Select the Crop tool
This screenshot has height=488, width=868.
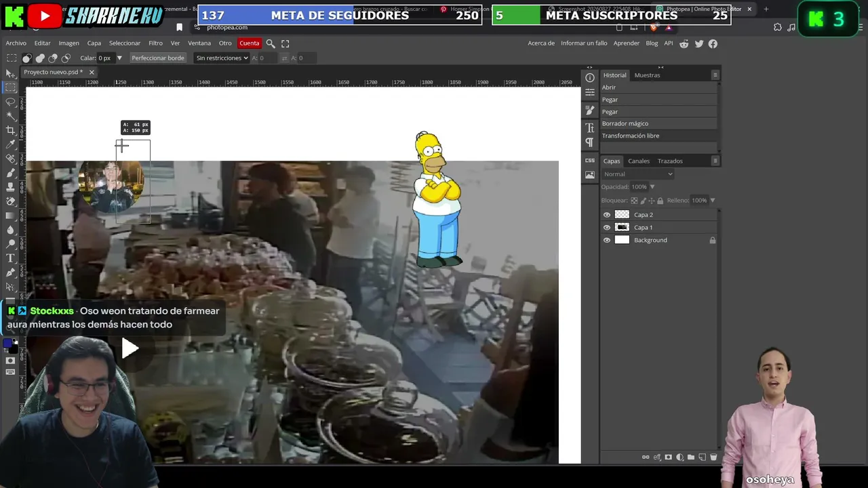pyautogui.click(x=11, y=130)
